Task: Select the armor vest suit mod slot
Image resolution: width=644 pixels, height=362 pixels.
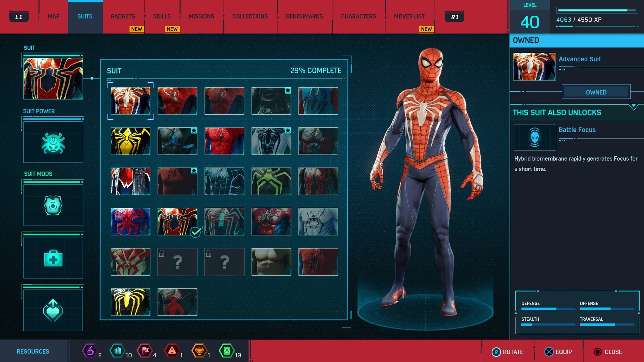Action: pyautogui.click(x=53, y=205)
